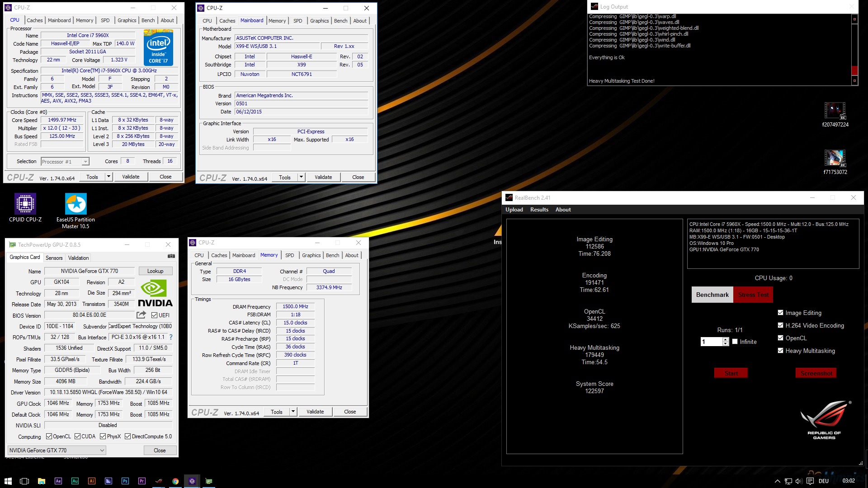Show hidden system tray icons

(777, 481)
